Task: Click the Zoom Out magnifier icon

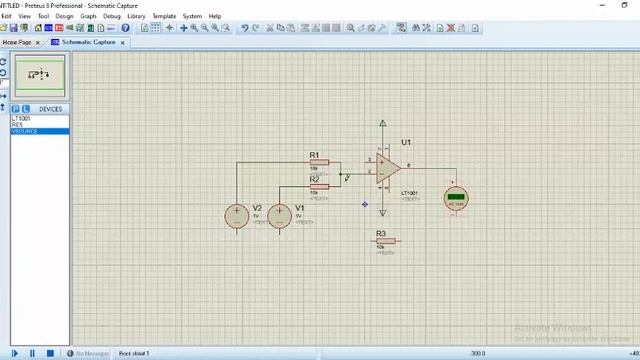Action: pyautogui.click(x=205, y=28)
